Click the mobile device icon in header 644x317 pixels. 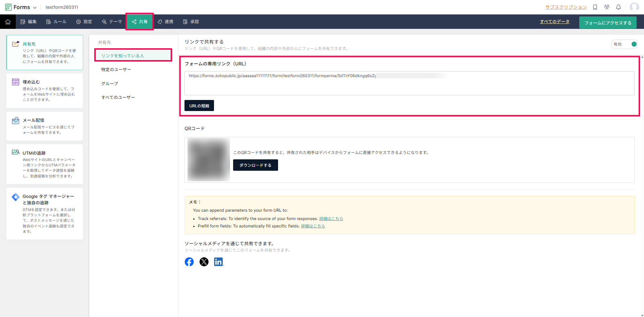[595, 7]
